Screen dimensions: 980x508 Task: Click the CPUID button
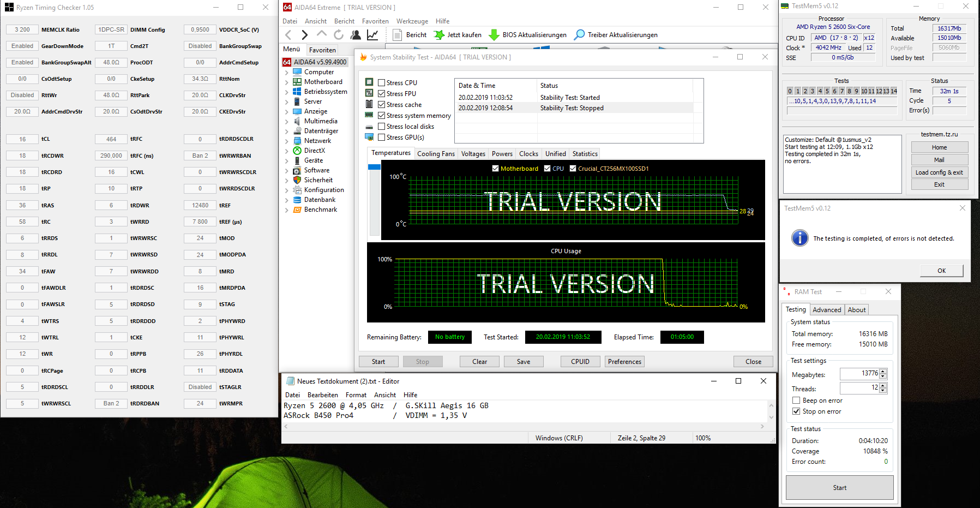pos(580,362)
